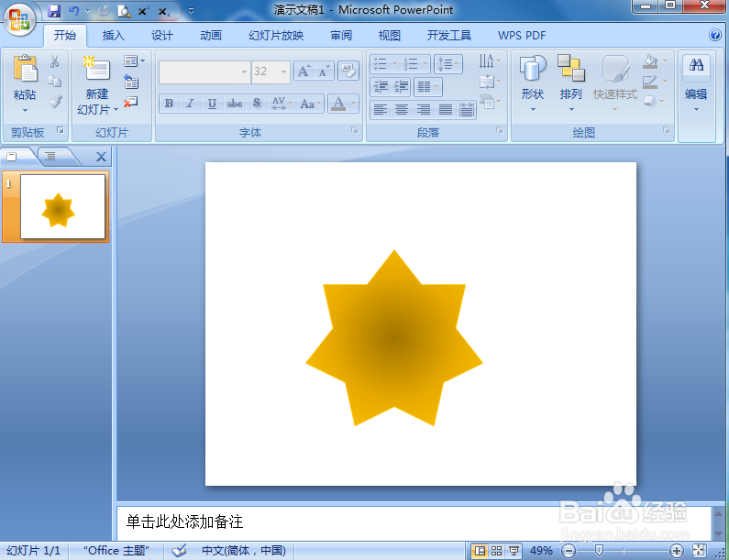This screenshot has height=560, width=729.
Task: Open the text columns dropdown
Action: tap(427, 86)
